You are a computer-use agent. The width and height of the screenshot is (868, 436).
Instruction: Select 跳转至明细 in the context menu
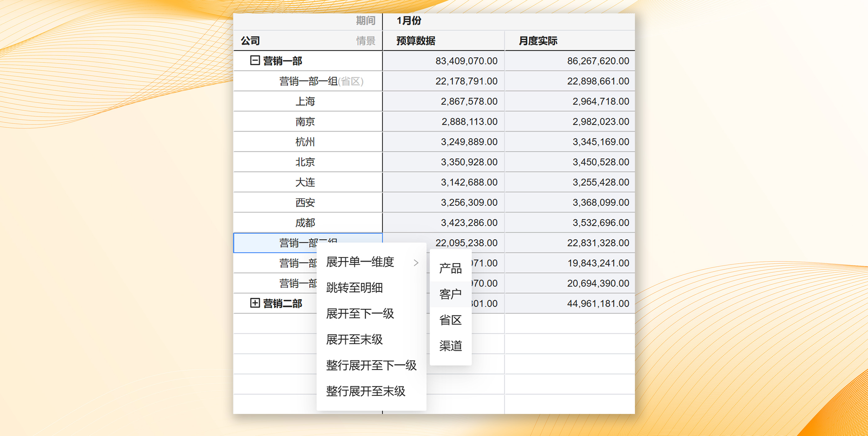[x=354, y=288]
